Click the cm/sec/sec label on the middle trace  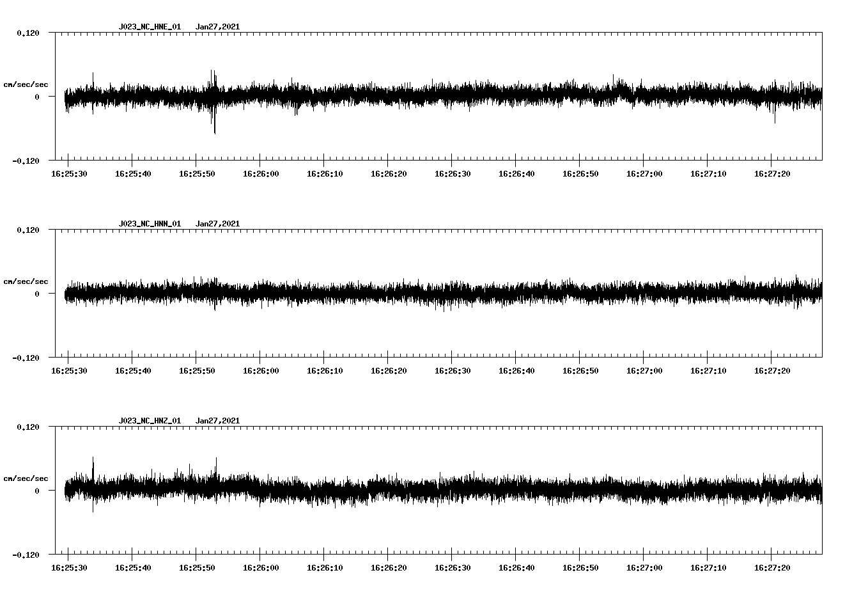click(26, 281)
